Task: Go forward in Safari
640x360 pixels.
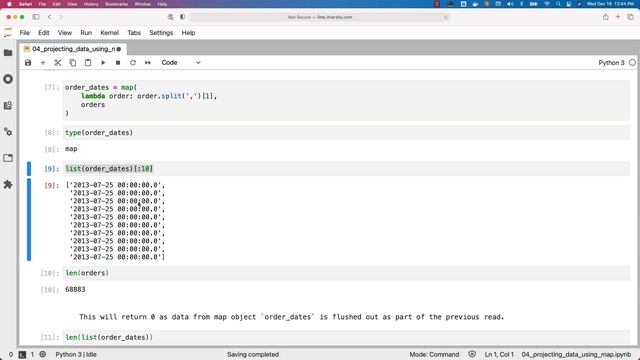Action: click(x=61, y=17)
